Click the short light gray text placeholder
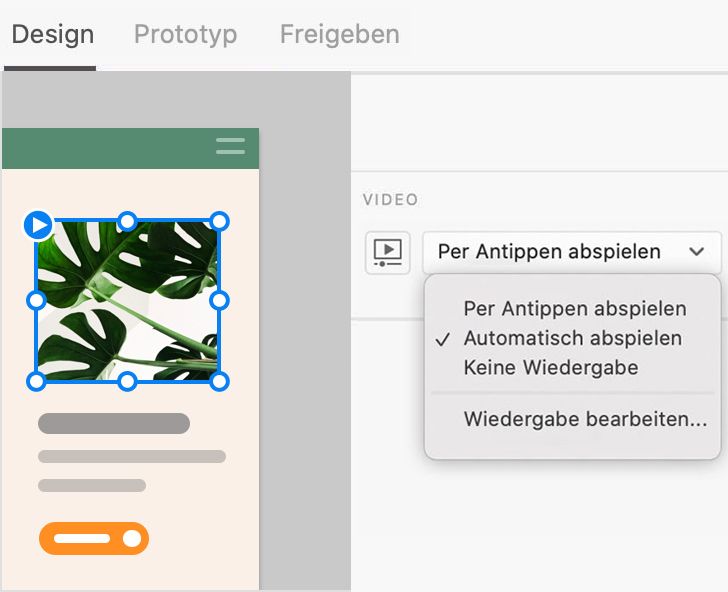 (92, 486)
